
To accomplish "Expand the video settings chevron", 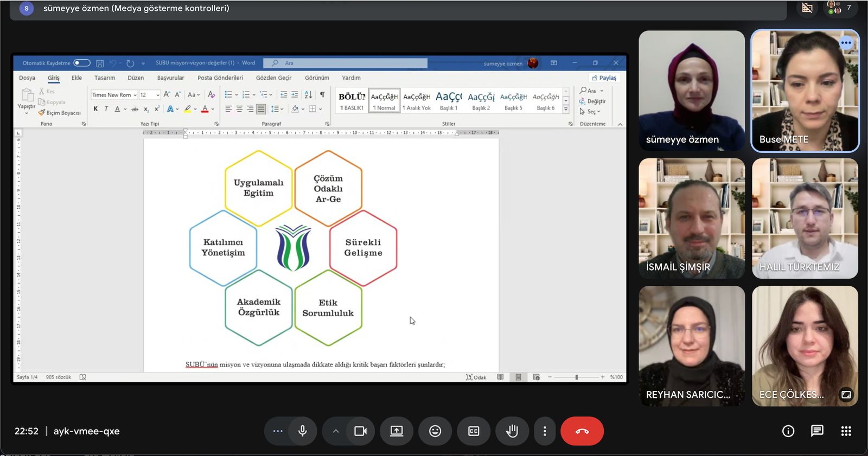I will pos(336,431).
